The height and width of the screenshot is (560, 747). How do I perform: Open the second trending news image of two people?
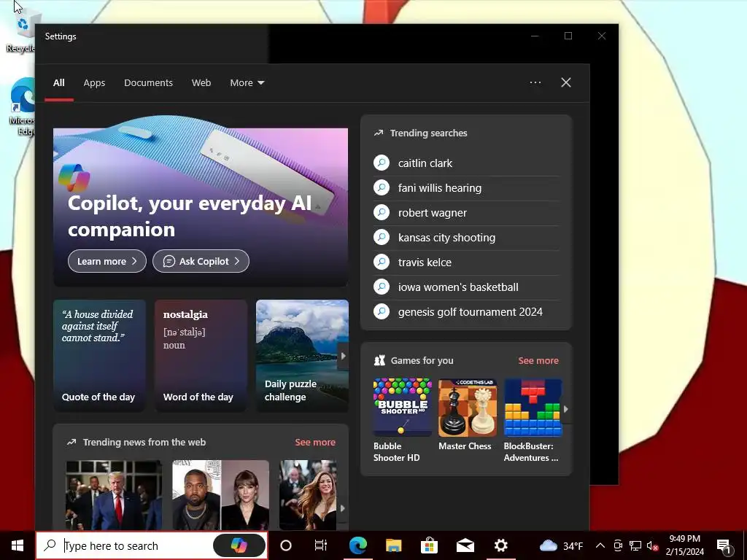pyautogui.click(x=220, y=495)
